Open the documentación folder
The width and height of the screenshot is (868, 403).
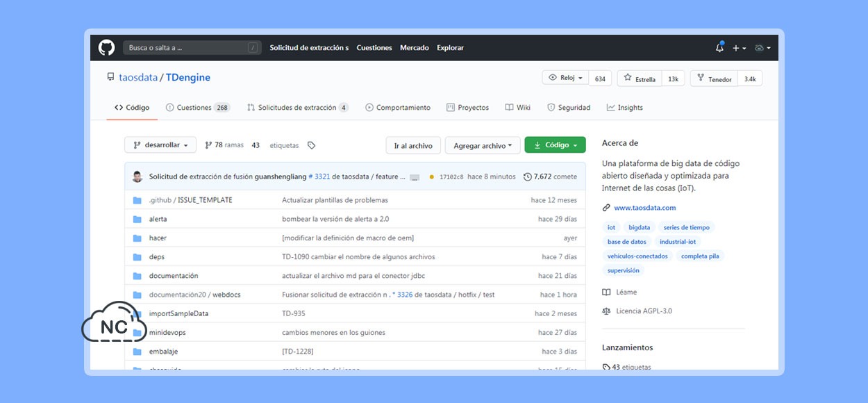click(x=174, y=276)
